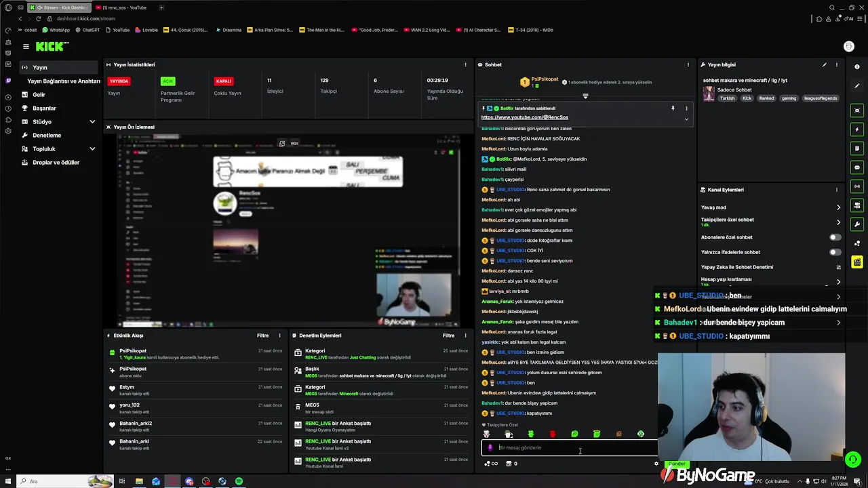The image size is (868, 488).
Task: Open Spotify from the taskbar
Action: click(x=239, y=481)
